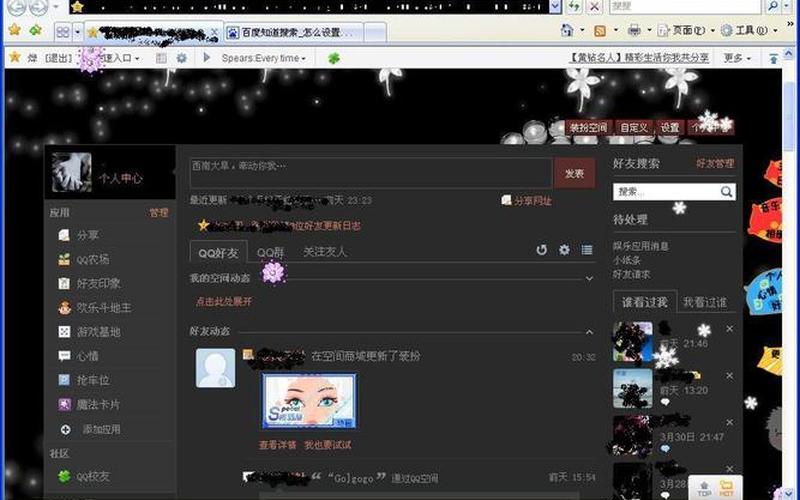
Task: Click 添加应用 plus icon
Action: coord(65,430)
